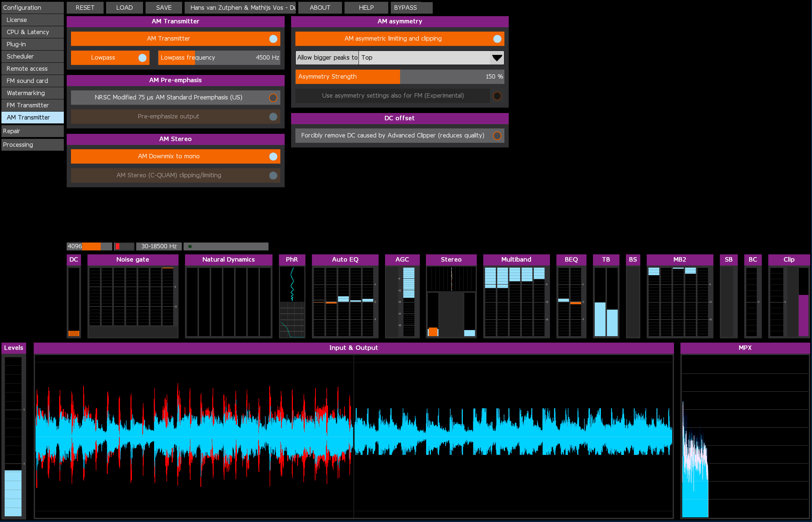The image size is (812, 522).
Task: Toggle the BYPASS button
Action: point(412,8)
